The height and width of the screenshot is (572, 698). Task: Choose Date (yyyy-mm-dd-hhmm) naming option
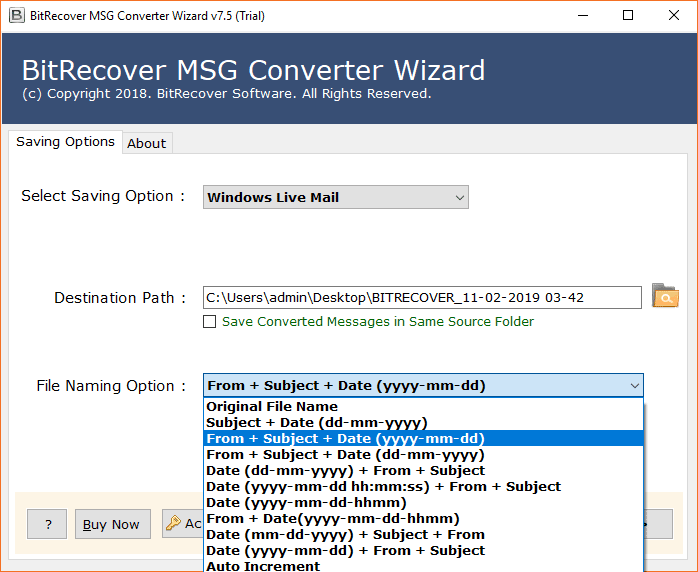424,503
